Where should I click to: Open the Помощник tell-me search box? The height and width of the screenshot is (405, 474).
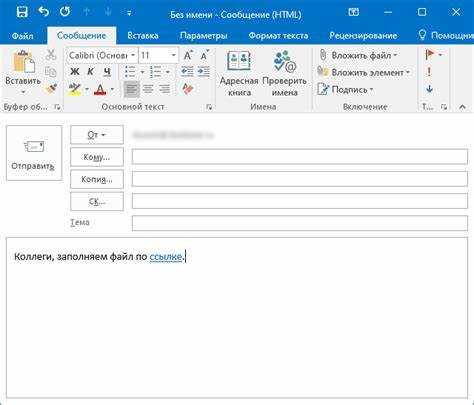point(446,35)
